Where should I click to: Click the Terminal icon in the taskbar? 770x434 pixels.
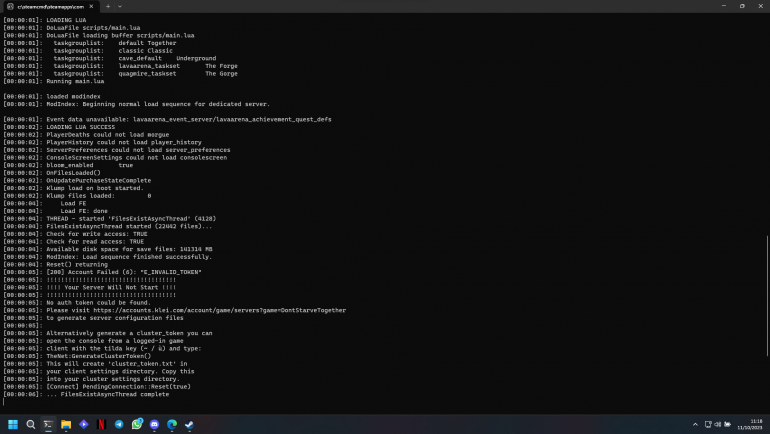(x=48, y=424)
